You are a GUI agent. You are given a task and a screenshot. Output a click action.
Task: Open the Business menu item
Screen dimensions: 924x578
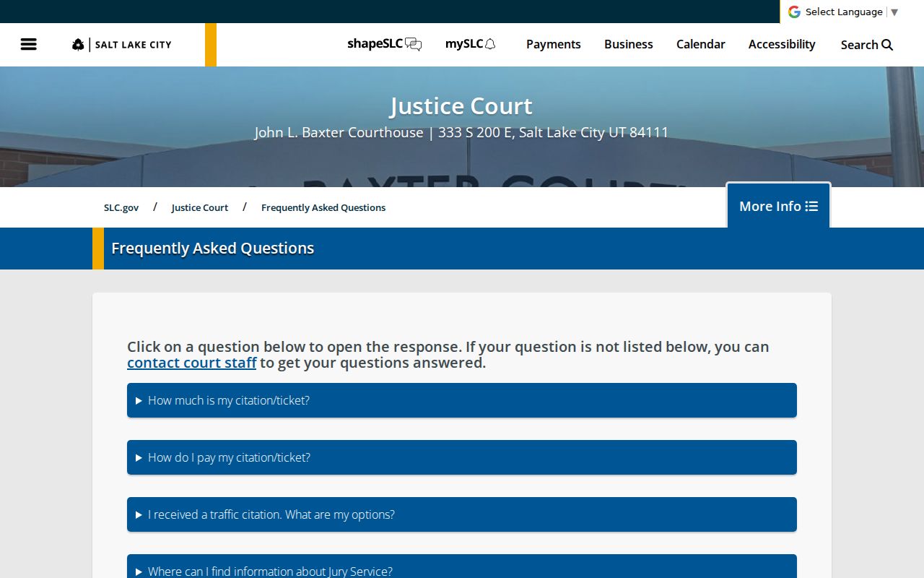(629, 44)
